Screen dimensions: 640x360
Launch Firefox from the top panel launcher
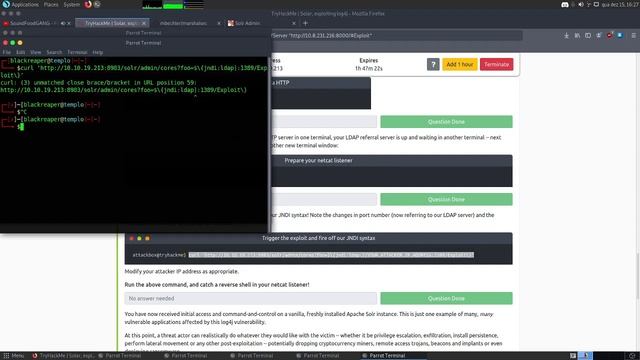tap(88, 4)
